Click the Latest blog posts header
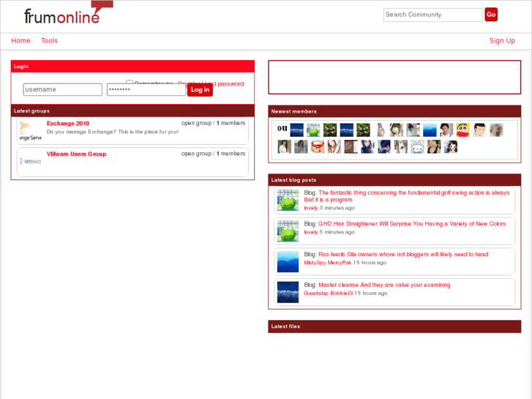532x399 pixels. pyautogui.click(x=394, y=180)
